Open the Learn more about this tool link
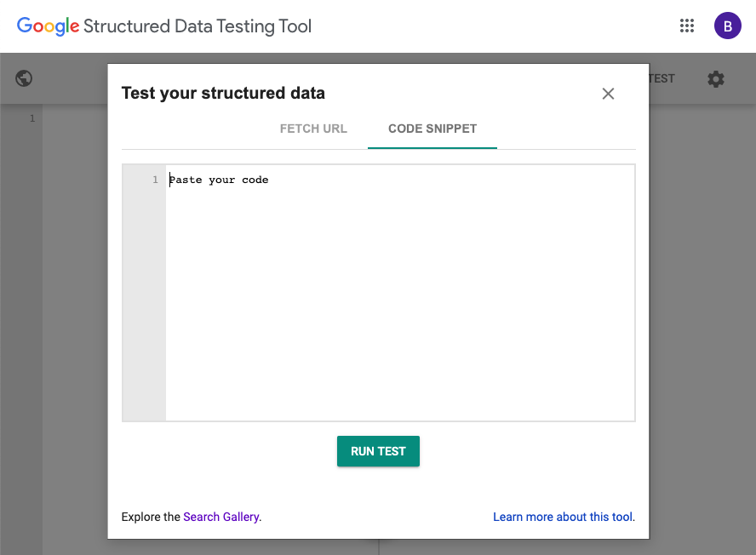Viewport: 756px width, 555px height. tap(563, 517)
